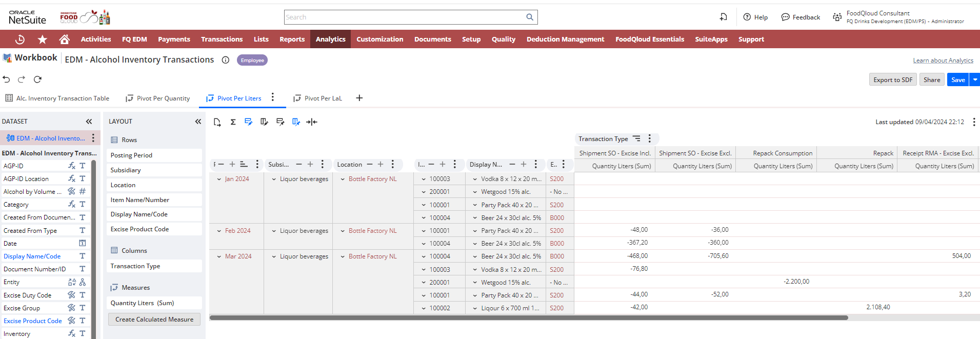
Task: Click the Date field calendar type icon
Action: (82, 243)
